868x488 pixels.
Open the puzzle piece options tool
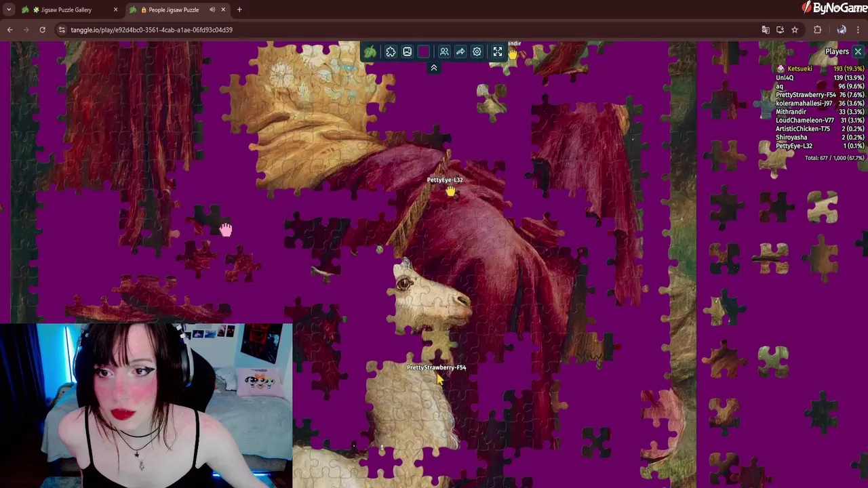click(x=391, y=52)
